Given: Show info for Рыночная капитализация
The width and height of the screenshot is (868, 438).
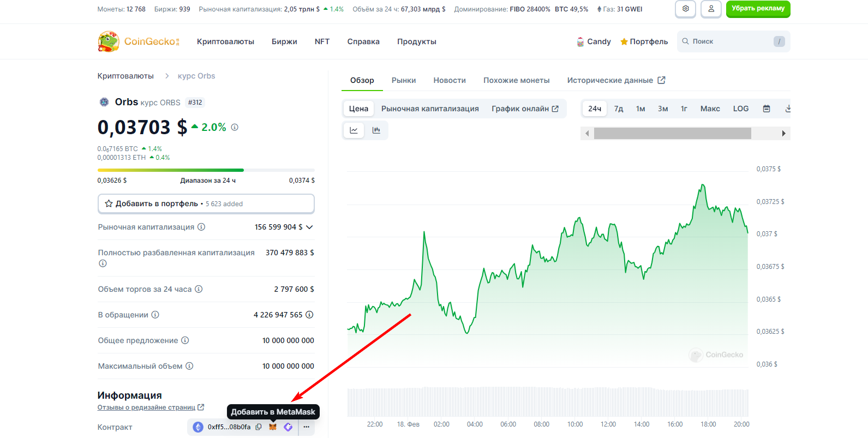Looking at the screenshot, I should click(201, 227).
